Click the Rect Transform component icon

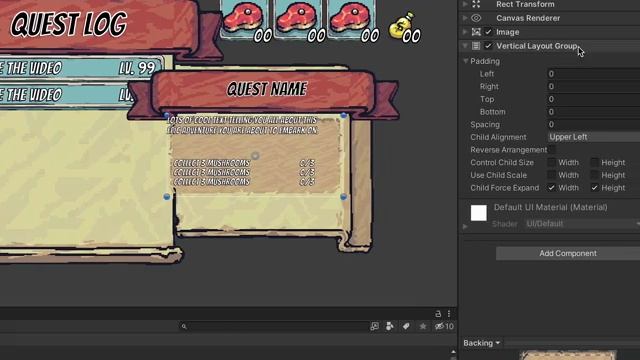coord(476,4)
